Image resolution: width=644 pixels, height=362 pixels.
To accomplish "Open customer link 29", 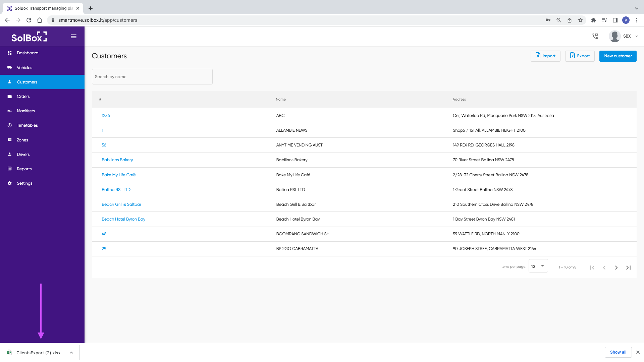I will (104, 249).
